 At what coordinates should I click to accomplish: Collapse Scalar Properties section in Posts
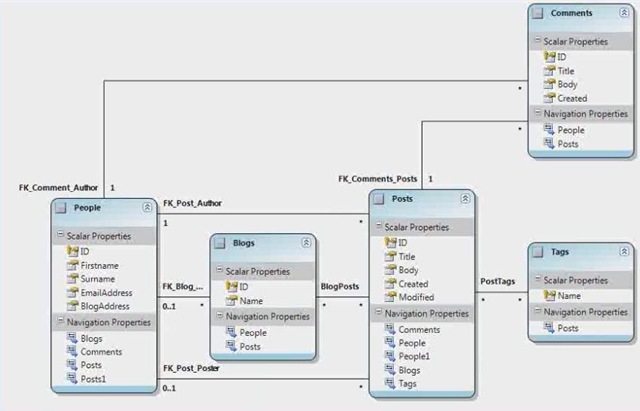(379, 227)
